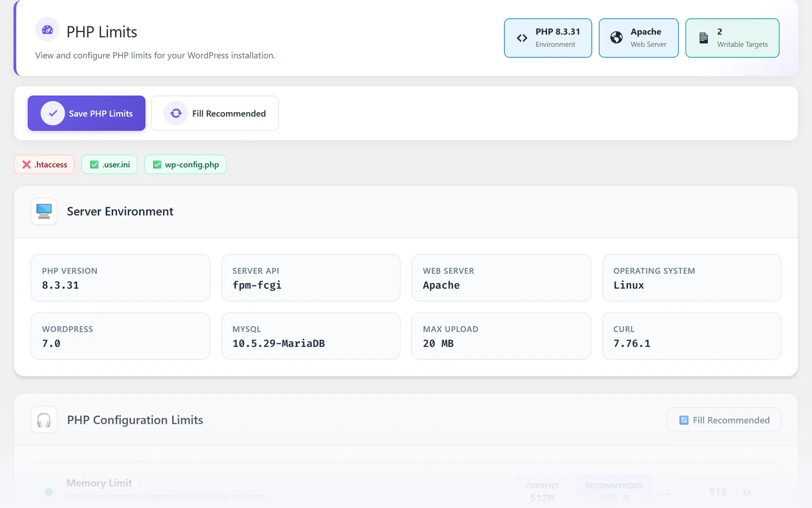Image resolution: width=812 pixels, height=508 pixels.
Task: Click Fill Recommended in PHP Configuration Limits header
Action: 724,420
